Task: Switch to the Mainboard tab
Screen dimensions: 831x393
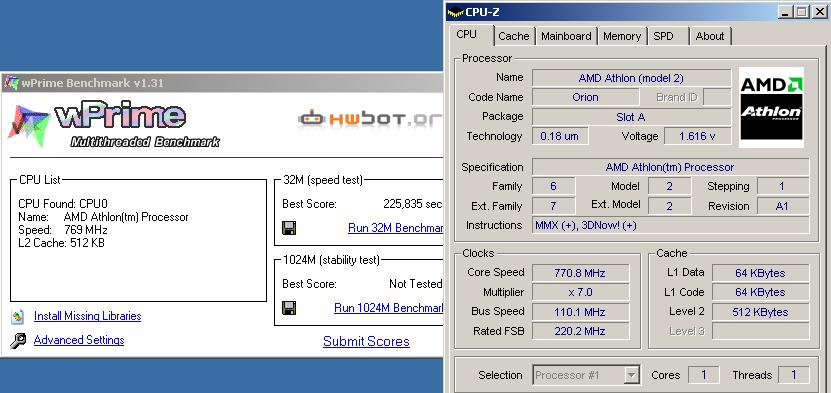Action: (x=566, y=37)
